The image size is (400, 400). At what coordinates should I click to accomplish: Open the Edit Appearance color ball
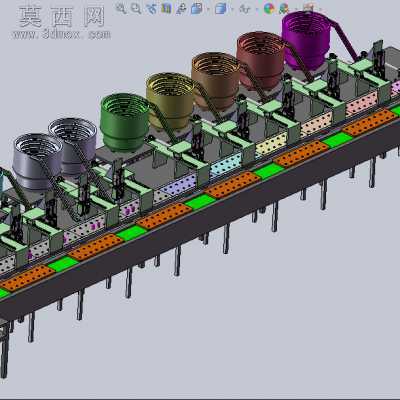pyautogui.click(x=269, y=8)
